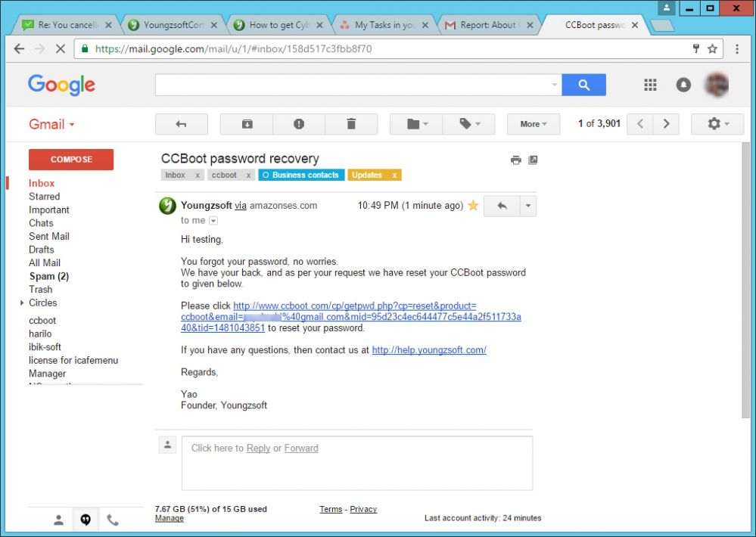Open Google account profile picture
756x537 pixels.
pyautogui.click(x=717, y=85)
